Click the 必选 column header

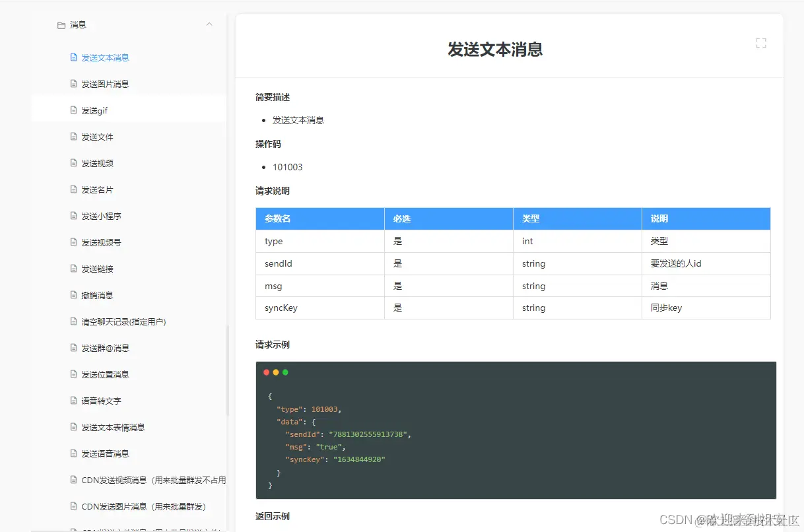(x=449, y=218)
